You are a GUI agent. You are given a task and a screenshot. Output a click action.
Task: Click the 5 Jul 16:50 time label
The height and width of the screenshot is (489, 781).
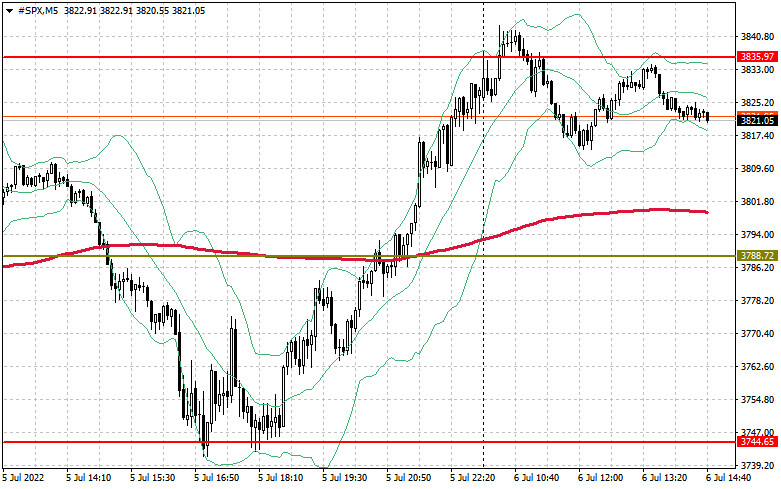click(x=217, y=478)
